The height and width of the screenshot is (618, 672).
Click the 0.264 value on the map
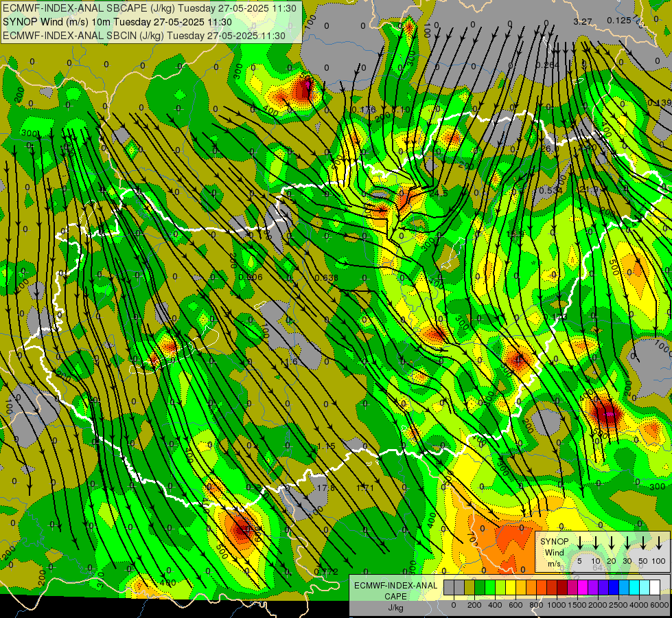click(x=548, y=65)
